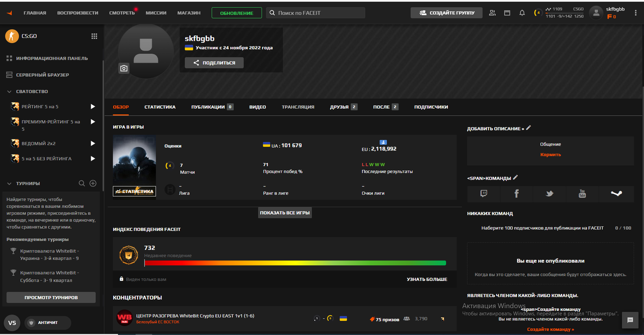The width and height of the screenshot is (644, 335).
Task: Click the Кормить link
Action: pos(550,155)
